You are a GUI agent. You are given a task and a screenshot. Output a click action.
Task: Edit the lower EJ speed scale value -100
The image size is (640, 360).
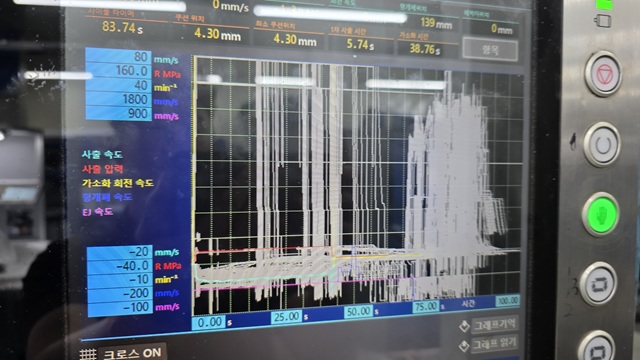coord(120,308)
